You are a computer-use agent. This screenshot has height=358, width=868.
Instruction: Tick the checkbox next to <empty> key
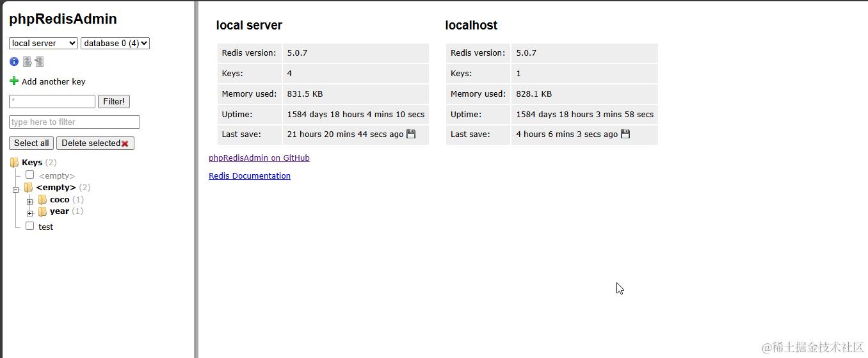point(29,174)
